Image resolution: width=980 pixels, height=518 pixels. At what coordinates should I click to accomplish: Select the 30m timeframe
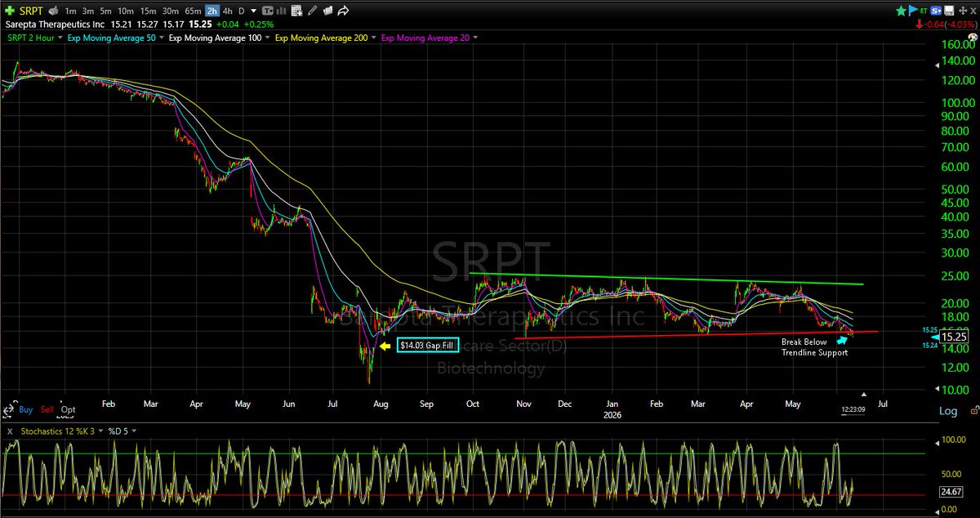click(x=171, y=11)
